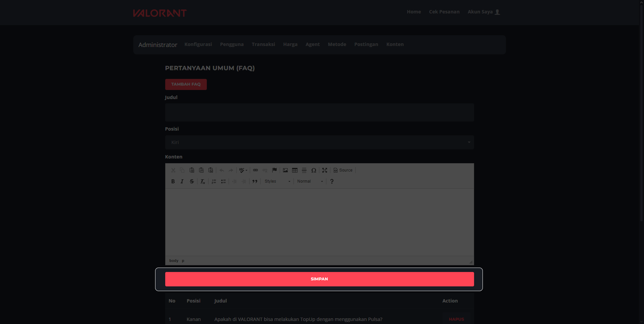The width and height of the screenshot is (644, 324).
Task: Insert numbered list
Action: [x=214, y=181]
